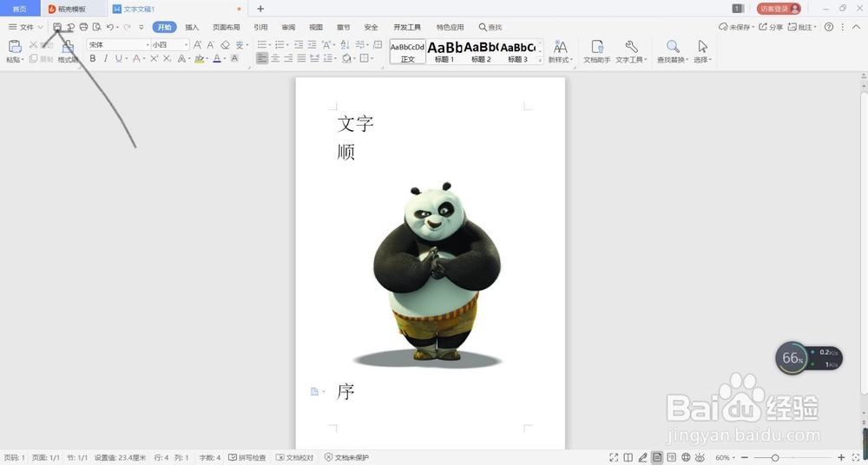This screenshot has width=868, height=465.
Task: Click the 访客登录 login button
Action: point(779,9)
